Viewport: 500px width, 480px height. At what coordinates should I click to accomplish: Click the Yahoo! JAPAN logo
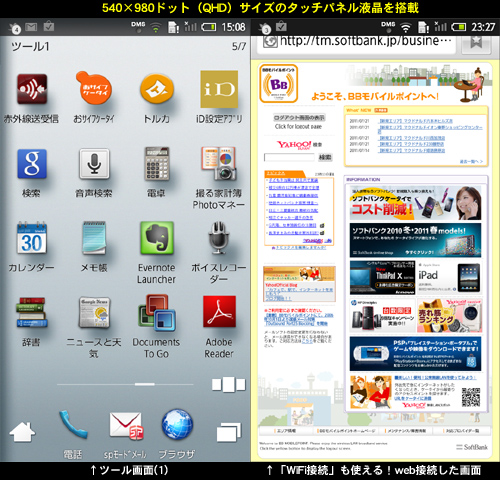click(294, 145)
